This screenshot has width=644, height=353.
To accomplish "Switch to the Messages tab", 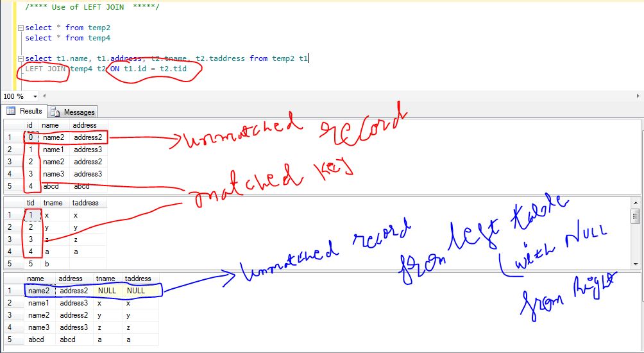I will click(x=74, y=112).
